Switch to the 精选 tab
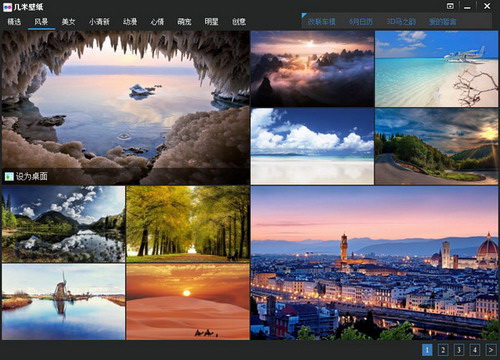This screenshot has width=500, height=360. [14, 22]
